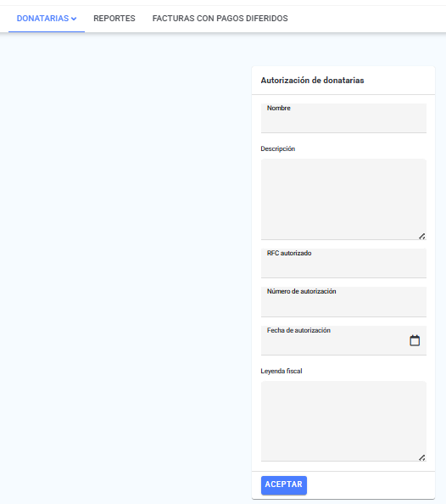Click inside the Leyenda fiscal text area

pyautogui.click(x=343, y=422)
